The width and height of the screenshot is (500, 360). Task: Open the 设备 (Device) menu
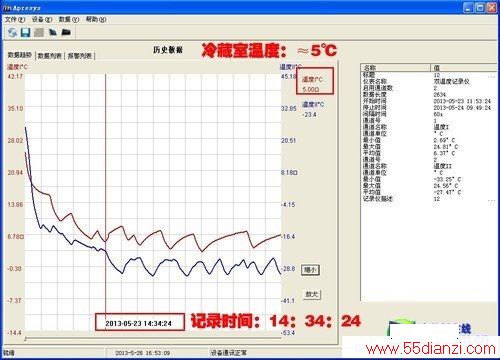tap(42, 20)
